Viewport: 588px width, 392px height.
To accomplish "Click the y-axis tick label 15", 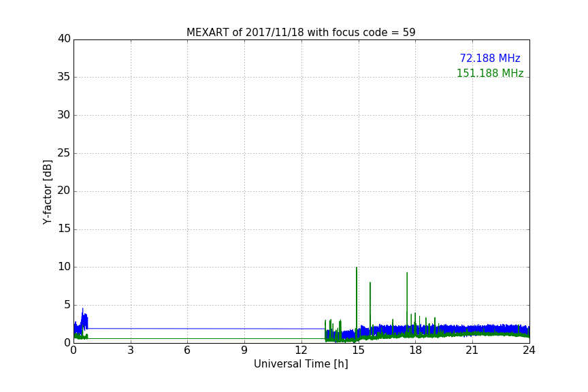I will pyautogui.click(x=64, y=229).
